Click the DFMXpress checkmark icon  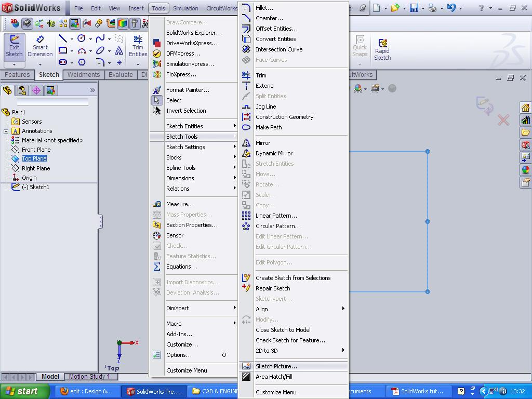157,54
